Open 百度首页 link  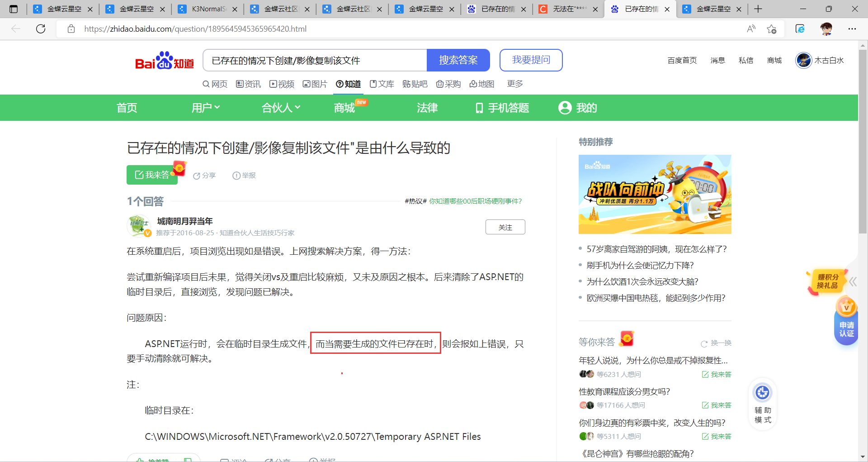click(x=682, y=60)
